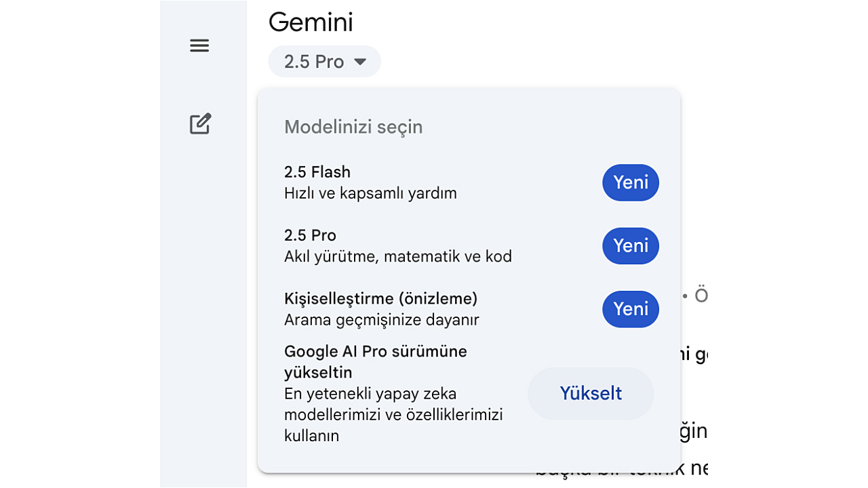Choose the 2.5 Pro option in list
Screen dimensions: 868x488
[x=311, y=235]
